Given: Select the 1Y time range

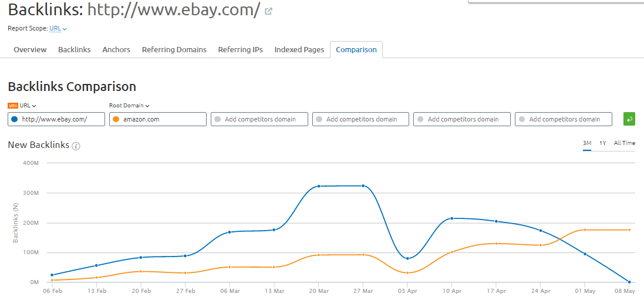Looking at the screenshot, I should pos(602,143).
